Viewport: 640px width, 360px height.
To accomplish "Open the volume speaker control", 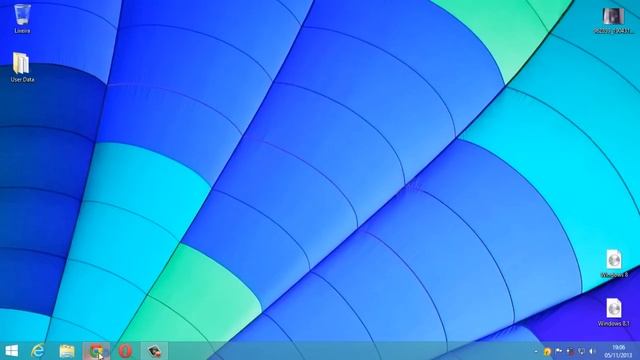I will point(592,351).
